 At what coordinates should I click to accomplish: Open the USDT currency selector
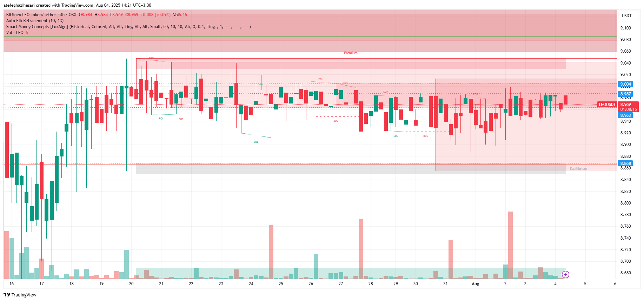coord(626,16)
